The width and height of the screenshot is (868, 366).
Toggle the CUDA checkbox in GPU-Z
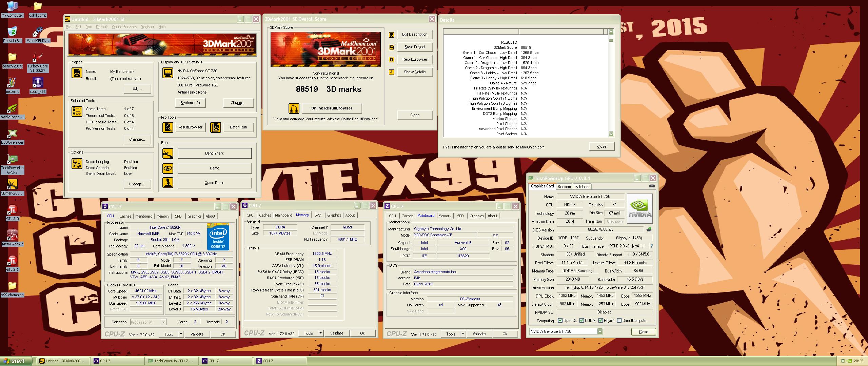[581, 320]
